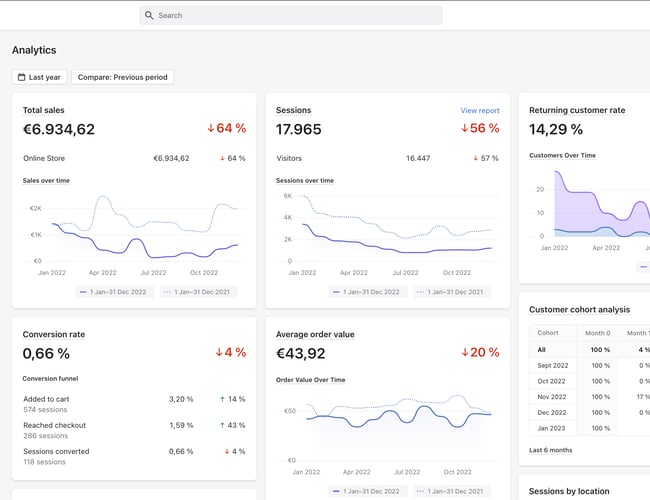
Task: Open the Compare: Previous period dropdown
Action: click(123, 77)
